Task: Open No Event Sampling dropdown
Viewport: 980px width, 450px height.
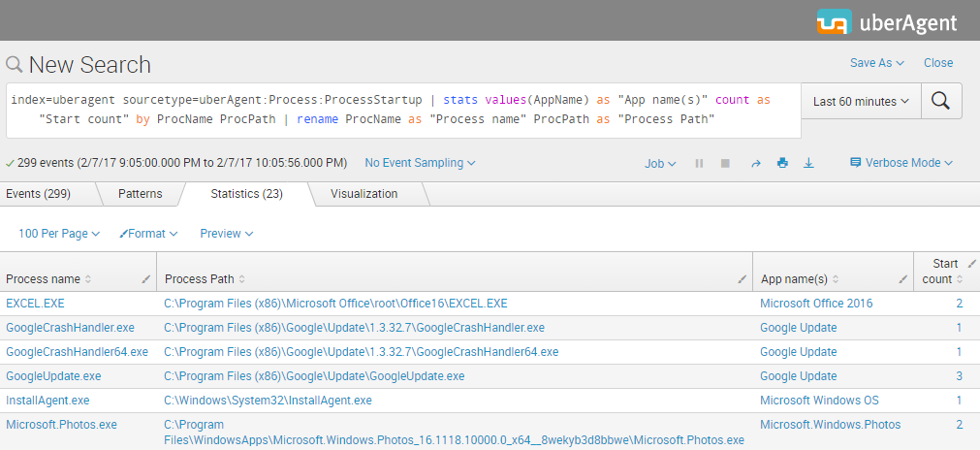Action: [420, 163]
